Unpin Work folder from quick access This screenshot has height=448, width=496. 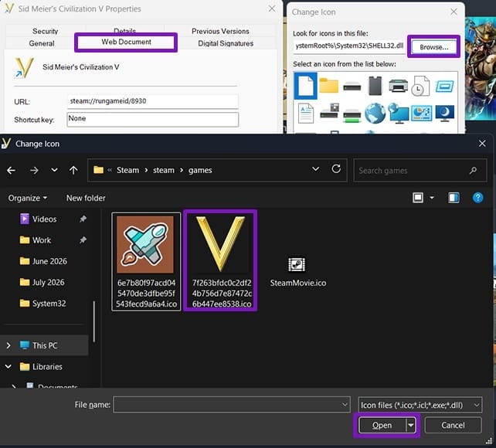click(83, 240)
